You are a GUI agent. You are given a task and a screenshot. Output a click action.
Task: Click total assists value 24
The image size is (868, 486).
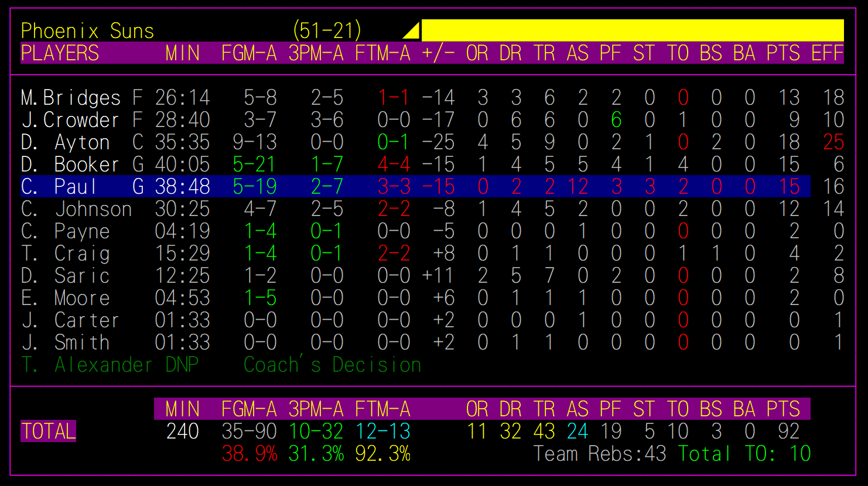[577, 432]
